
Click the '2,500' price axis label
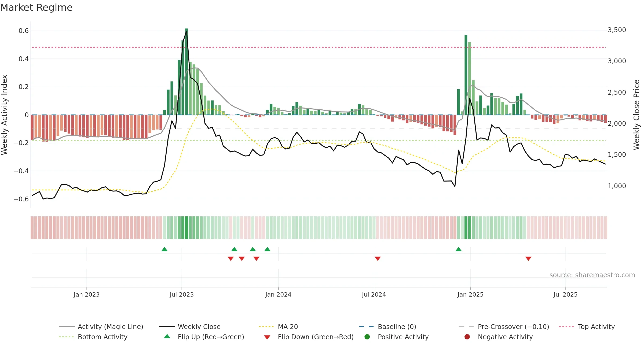(617, 92)
